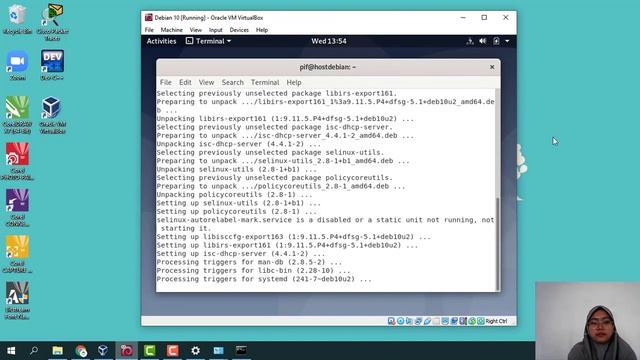This screenshot has width=640, height=360.
Task: Click the USB device icon in VirtualBox status bar
Action: (427, 321)
